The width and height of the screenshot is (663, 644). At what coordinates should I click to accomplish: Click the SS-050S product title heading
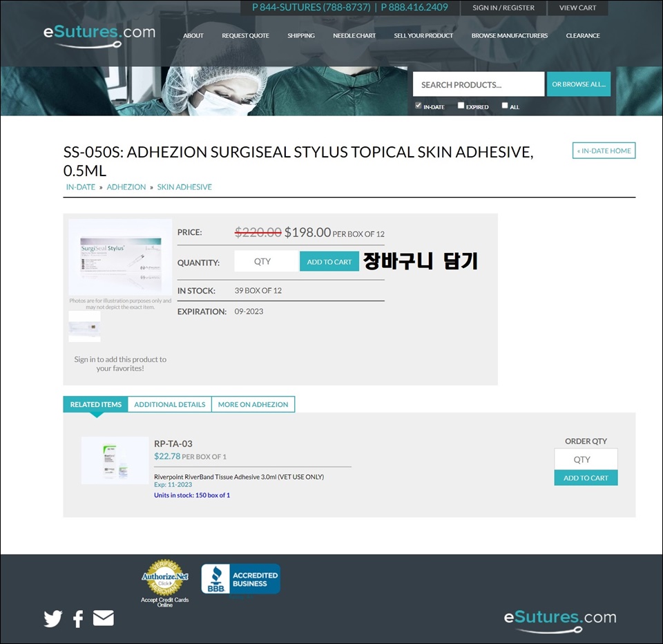coord(298,161)
